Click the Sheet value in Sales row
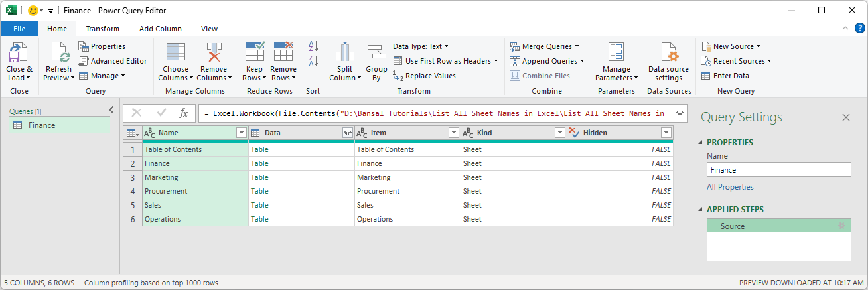The height and width of the screenshot is (290, 868). (x=472, y=205)
